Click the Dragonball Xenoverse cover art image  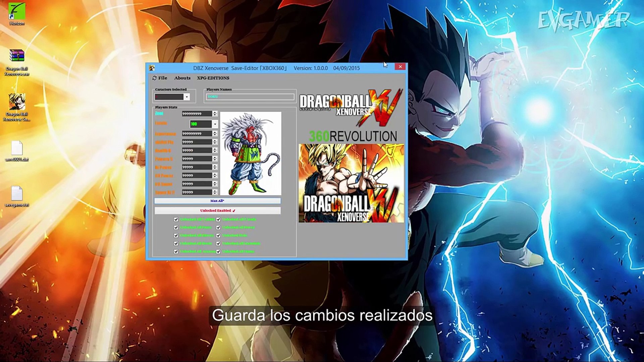(x=351, y=183)
